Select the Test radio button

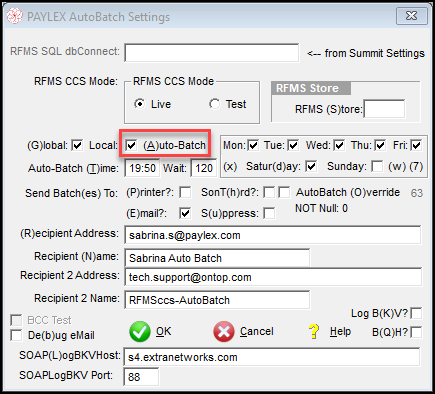coord(215,104)
